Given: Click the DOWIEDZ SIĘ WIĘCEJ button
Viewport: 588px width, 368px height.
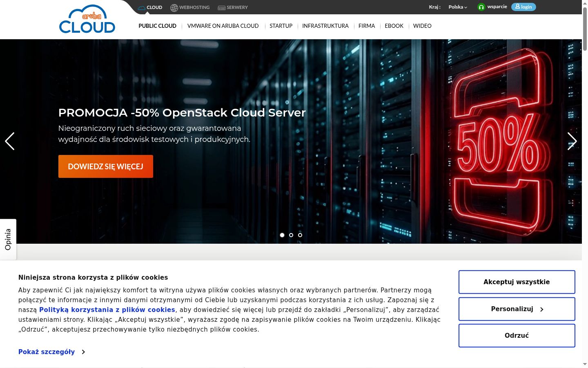Looking at the screenshot, I should pos(106,166).
